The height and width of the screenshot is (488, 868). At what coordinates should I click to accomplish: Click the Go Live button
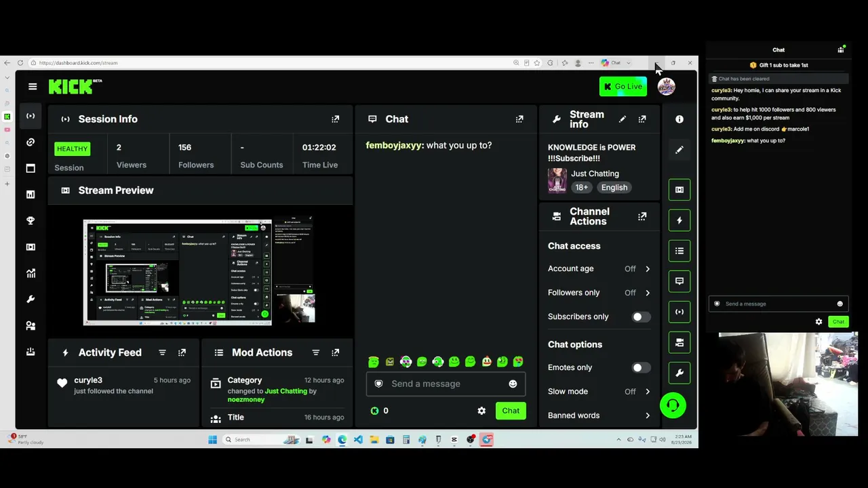623,86
